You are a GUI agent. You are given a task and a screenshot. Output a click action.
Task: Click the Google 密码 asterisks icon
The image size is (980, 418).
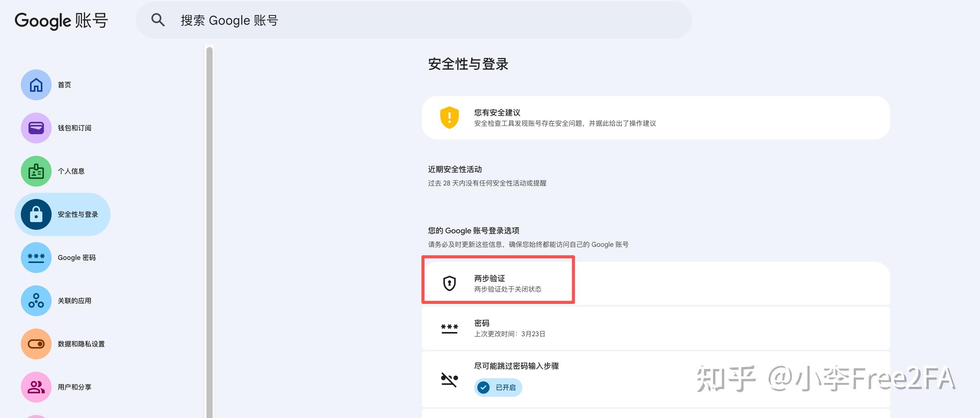pos(36,258)
